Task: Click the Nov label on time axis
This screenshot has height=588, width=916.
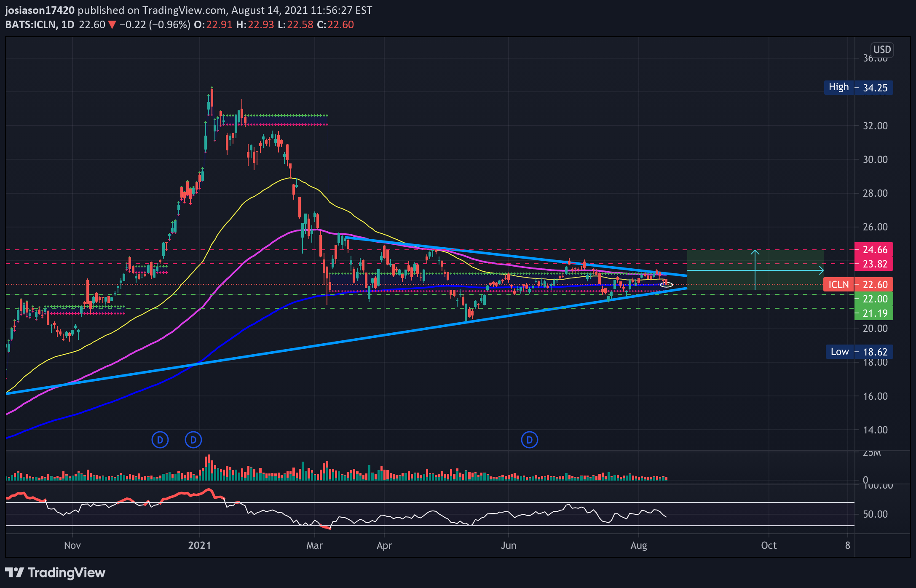Action: pyautogui.click(x=72, y=545)
